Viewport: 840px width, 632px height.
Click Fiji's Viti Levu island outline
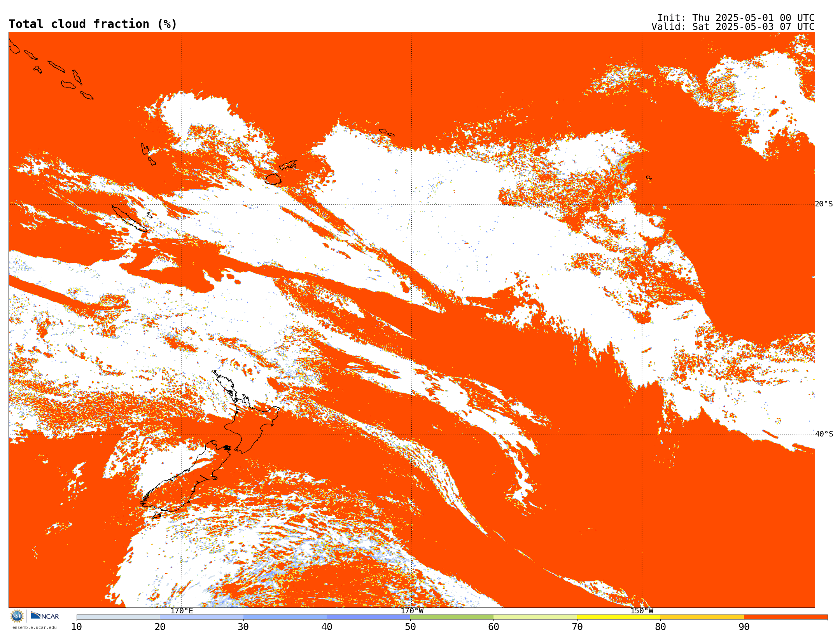click(x=273, y=179)
